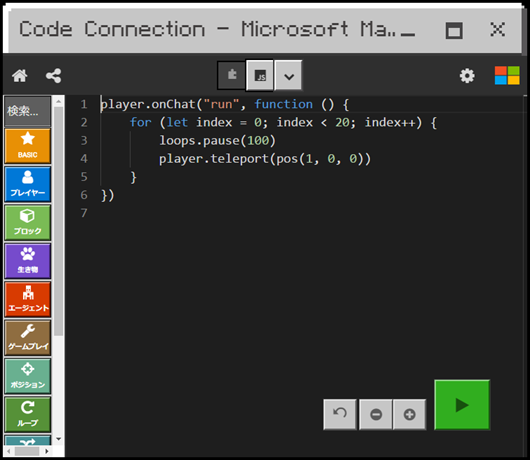
Task: Click horizontal scrollbar left arrow
Action: [x=9, y=451]
